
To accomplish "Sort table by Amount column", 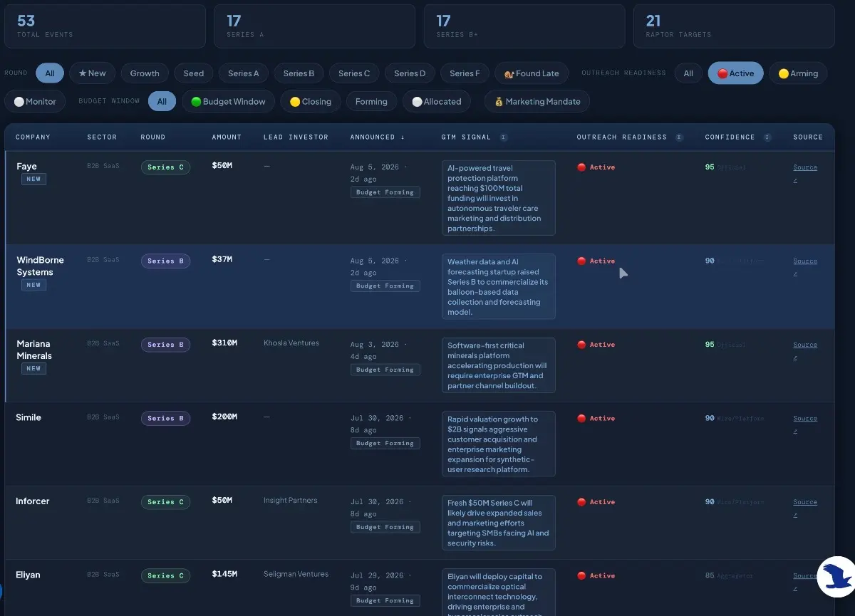I will point(227,137).
